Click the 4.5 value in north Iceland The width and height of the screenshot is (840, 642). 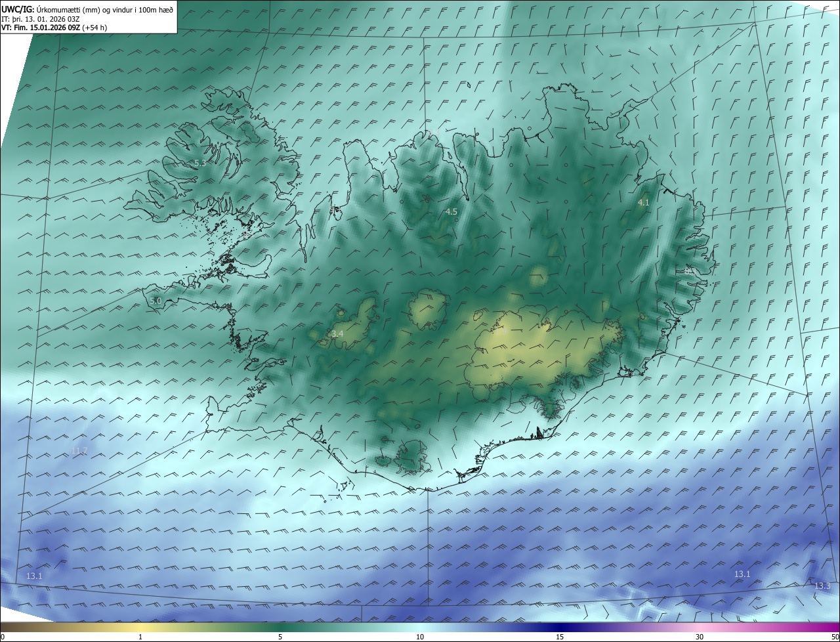tap(451, 211)
